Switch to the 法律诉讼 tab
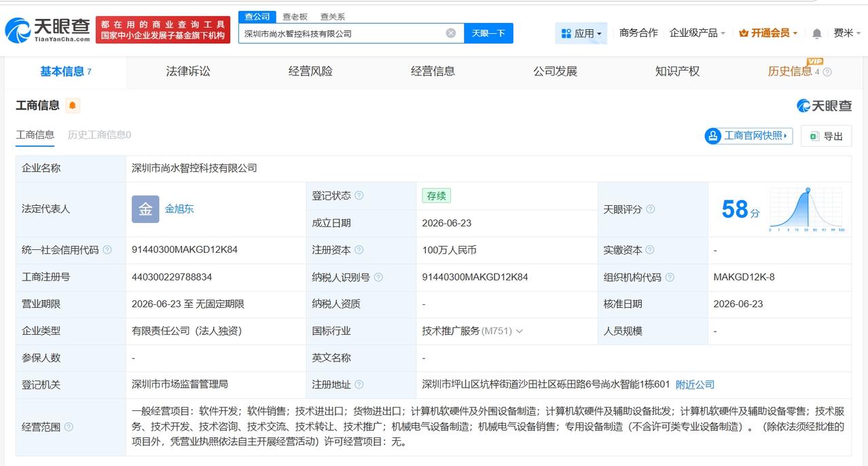868x466 pixels. (x=188, y=71)
